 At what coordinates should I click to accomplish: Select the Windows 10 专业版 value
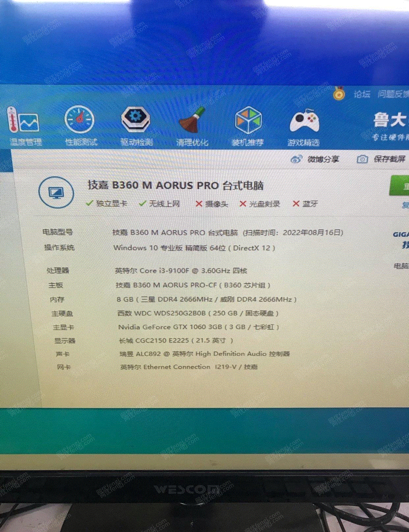[x=194, y=248]
